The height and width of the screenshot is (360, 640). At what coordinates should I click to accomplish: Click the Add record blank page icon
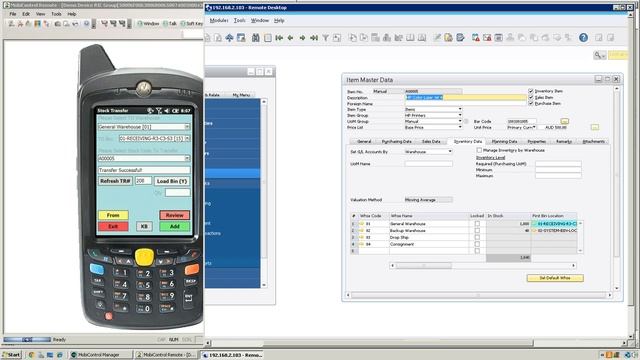(267, 38)
